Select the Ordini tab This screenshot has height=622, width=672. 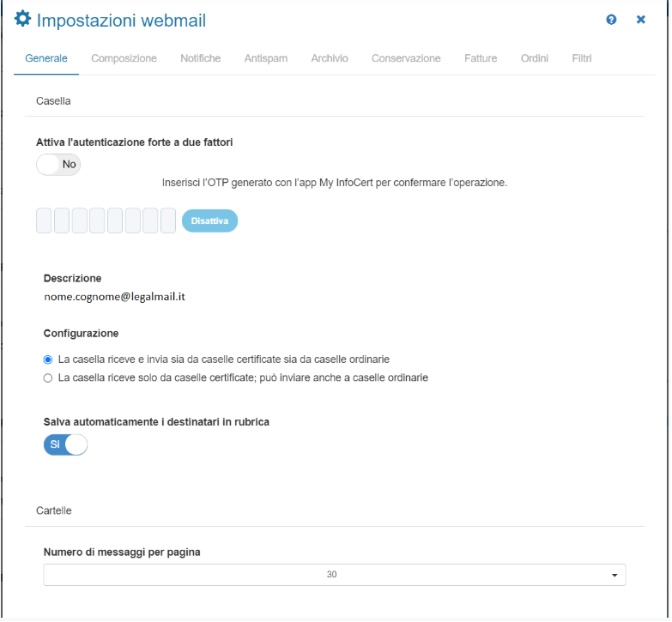534,58
